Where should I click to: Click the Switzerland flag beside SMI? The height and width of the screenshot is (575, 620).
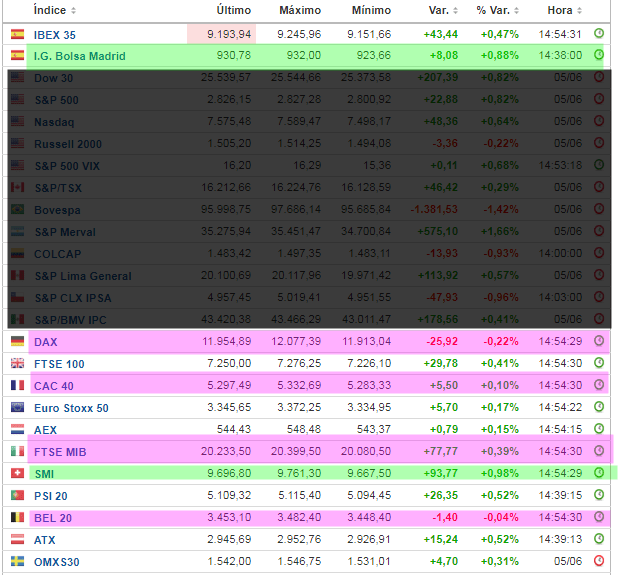[x=17, y=473]
